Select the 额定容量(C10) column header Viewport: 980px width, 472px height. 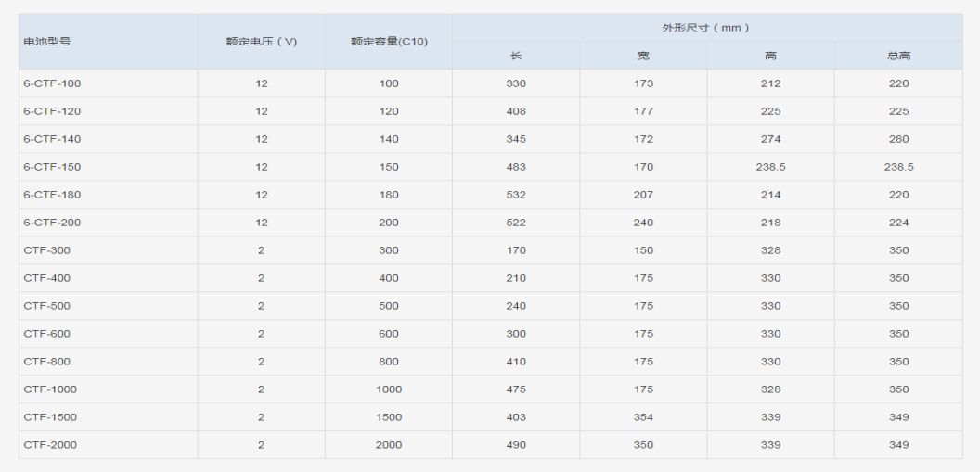(389, 42)
